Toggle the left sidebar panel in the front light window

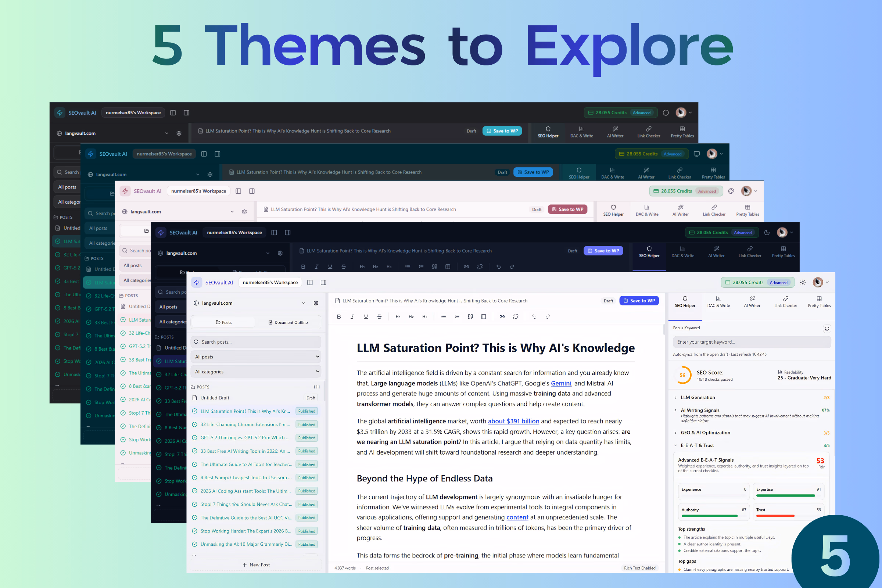(x=310, y=282)
